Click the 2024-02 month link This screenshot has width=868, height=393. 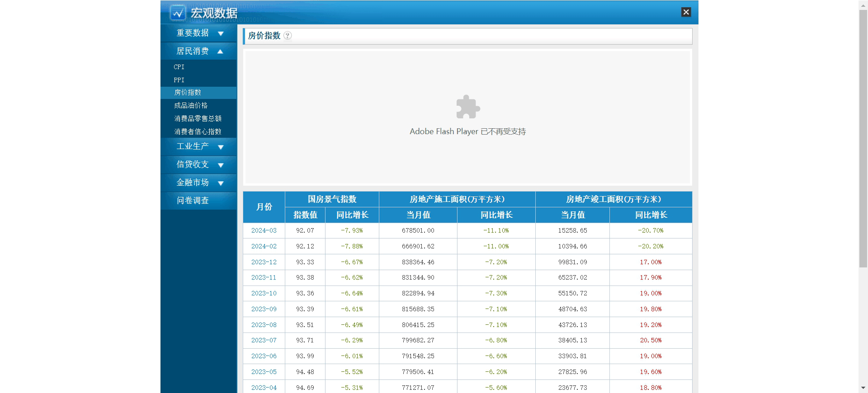(x=264, y=246)
